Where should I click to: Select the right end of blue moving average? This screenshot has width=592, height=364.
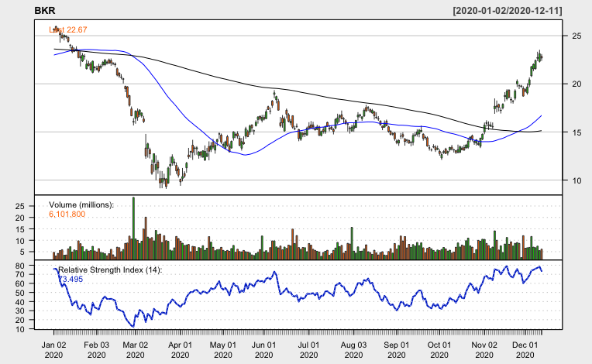[540, 115]
